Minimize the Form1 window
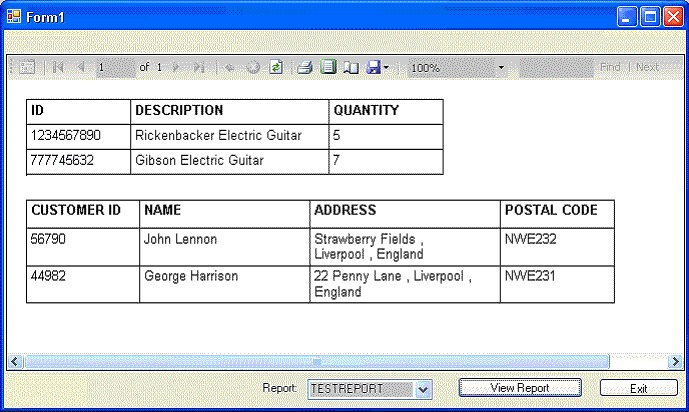This screenshot has width=689, height=412. (x=627, y=17)
